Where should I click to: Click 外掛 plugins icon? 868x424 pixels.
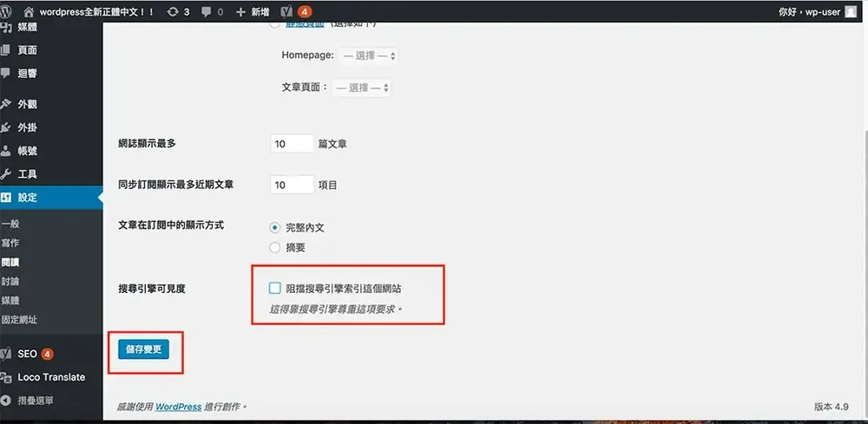coord(5,127)
